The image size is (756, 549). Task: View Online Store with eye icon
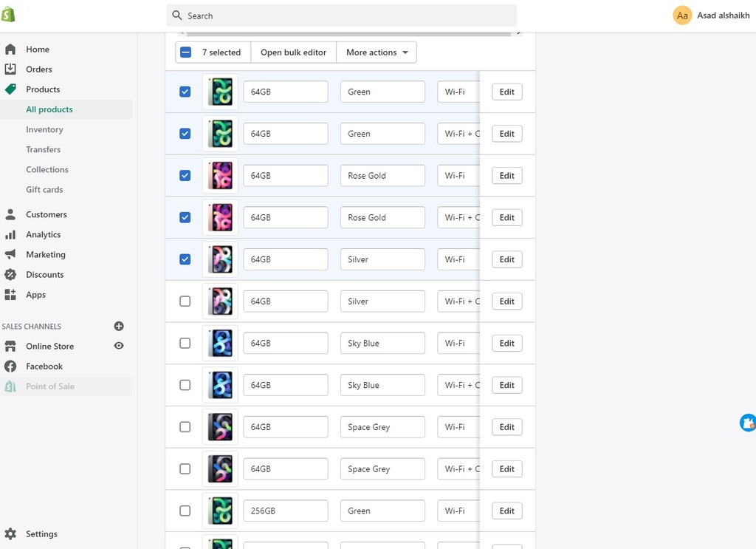pos(119,346)
